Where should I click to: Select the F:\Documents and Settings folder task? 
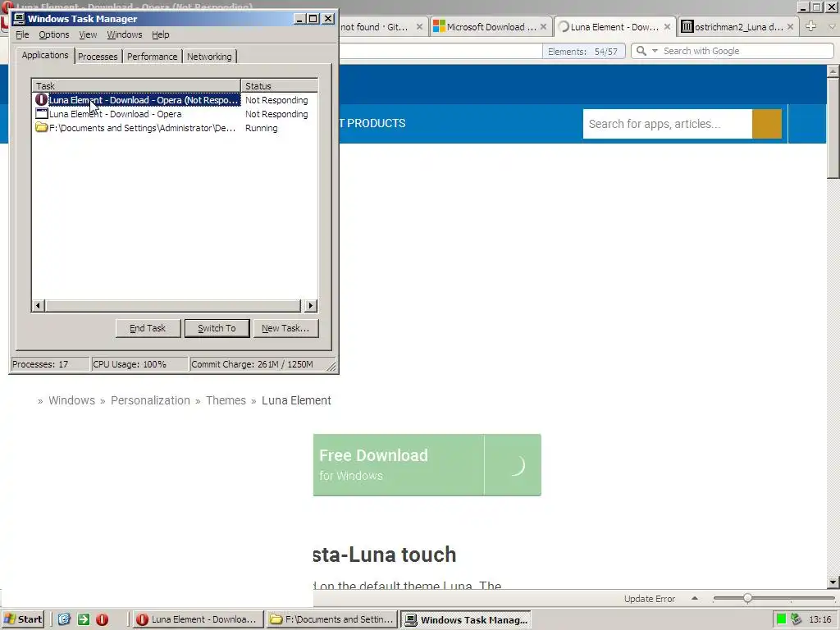coord(175,128)
